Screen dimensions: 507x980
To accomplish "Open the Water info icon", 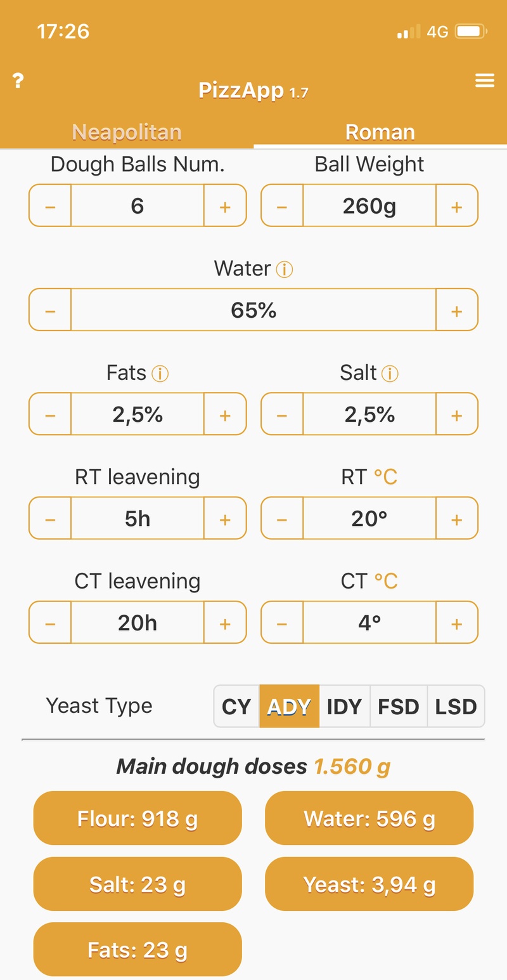I will (x=285, y=270).
